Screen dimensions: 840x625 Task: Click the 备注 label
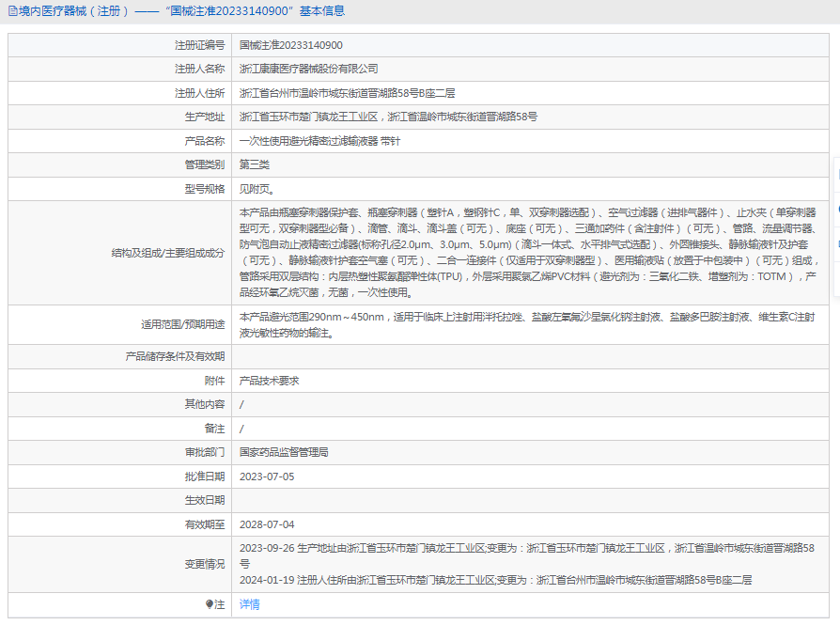[215, 429]
